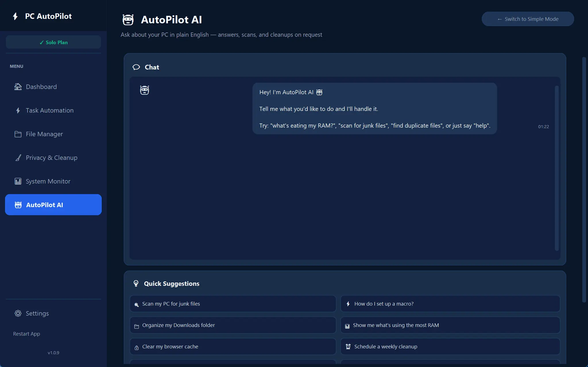Click the AutoPilot AI page title
The width and height of the screenshot is (588, 367).
coord(171,20)
